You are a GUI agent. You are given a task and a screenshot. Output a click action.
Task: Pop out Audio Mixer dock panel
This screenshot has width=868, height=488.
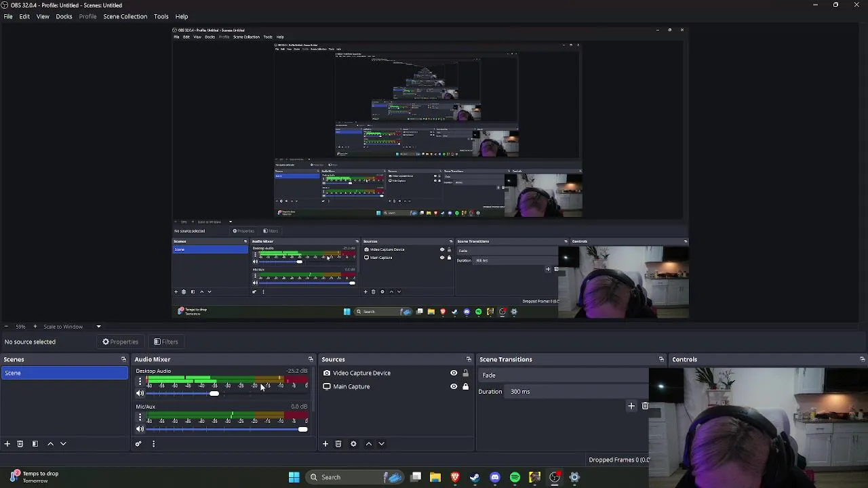pos(311,359)
